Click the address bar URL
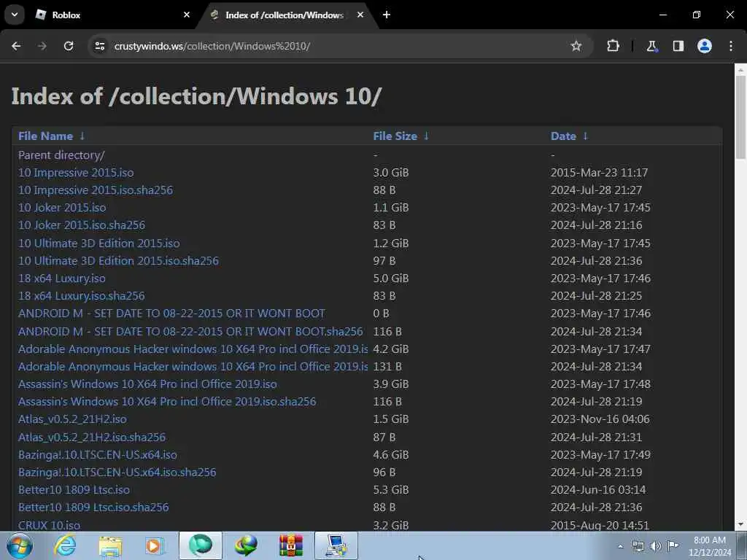The width and height of the screenshot is (747, 560). coord(212,46)
